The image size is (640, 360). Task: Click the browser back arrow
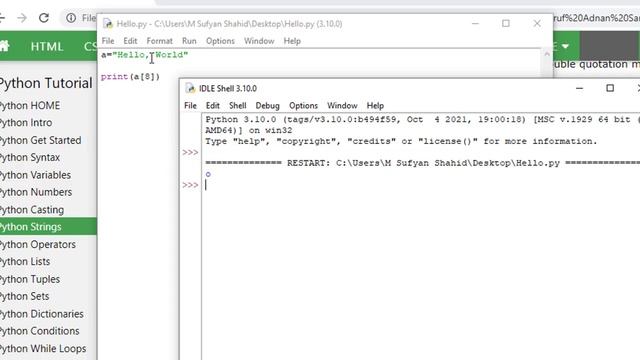point(2,18)
